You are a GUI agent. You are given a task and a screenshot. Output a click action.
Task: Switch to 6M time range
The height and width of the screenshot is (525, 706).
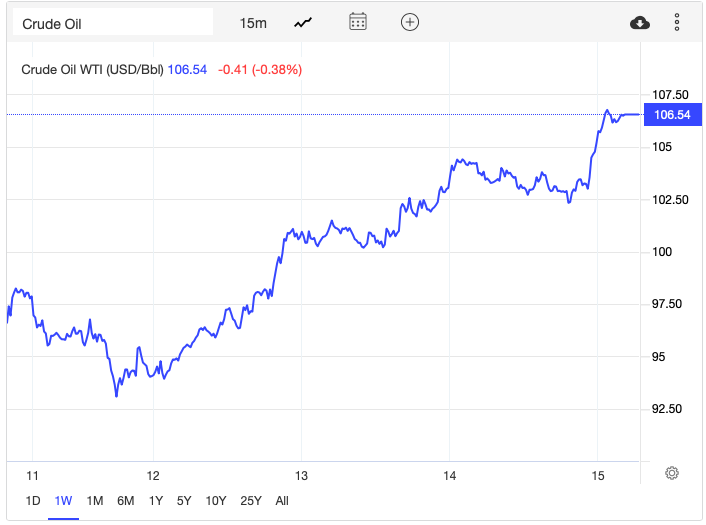click(x=126, y=500)
